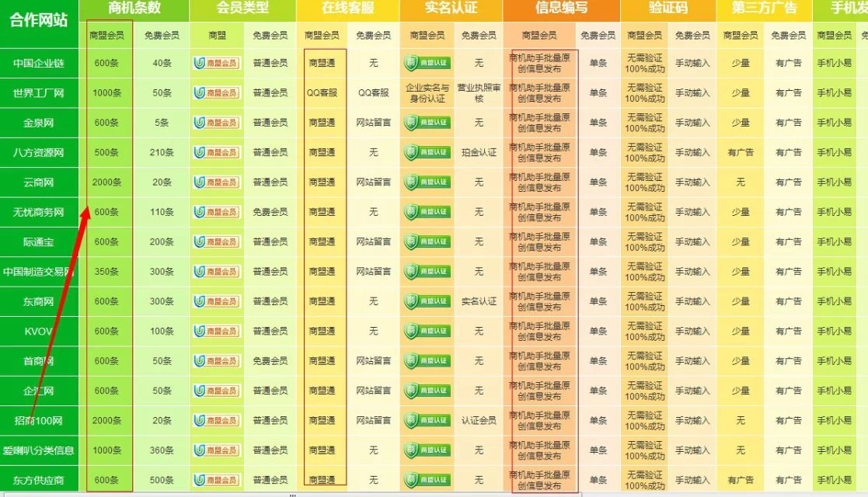Click the 商盟会员 badge in the 东方供应商 row
868x497 pixels.
(216, 480)
